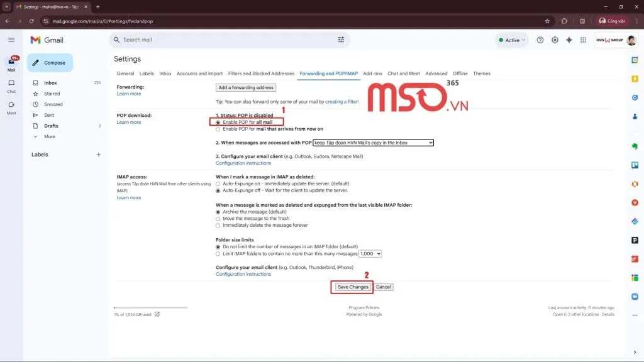644x362 pixels.
Task: Open the Gmail main menu hamburger icon
Action: [11, 40]
